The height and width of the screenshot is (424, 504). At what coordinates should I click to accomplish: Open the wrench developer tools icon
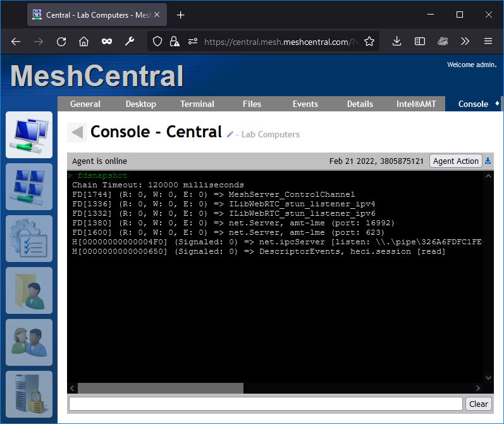click(x=130, y=42)
